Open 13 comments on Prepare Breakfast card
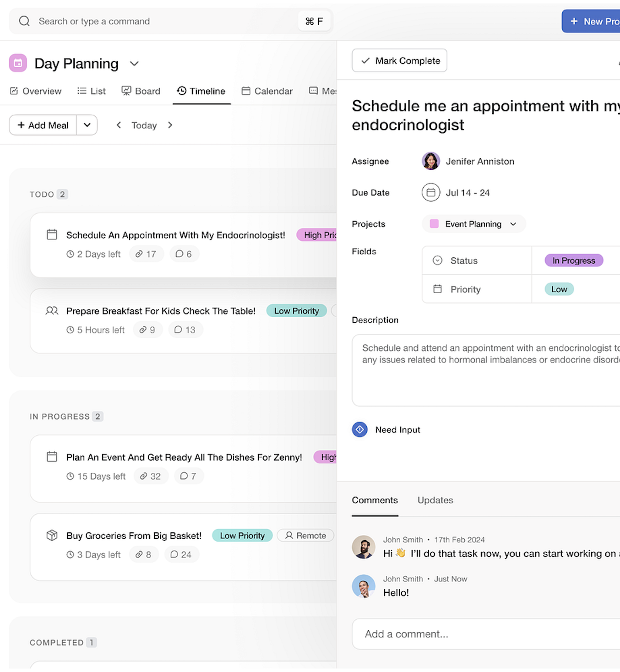The image size is (620, 672). click(185, 330)
